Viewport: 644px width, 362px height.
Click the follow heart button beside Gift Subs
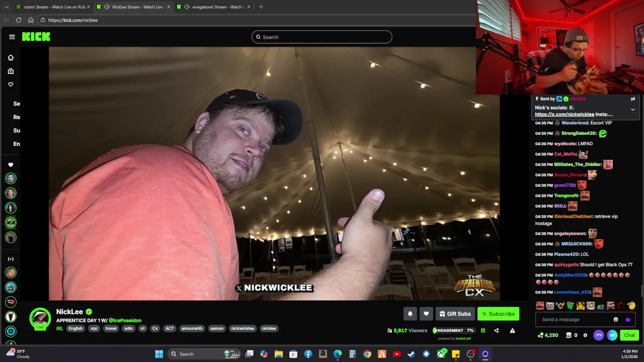426,314
